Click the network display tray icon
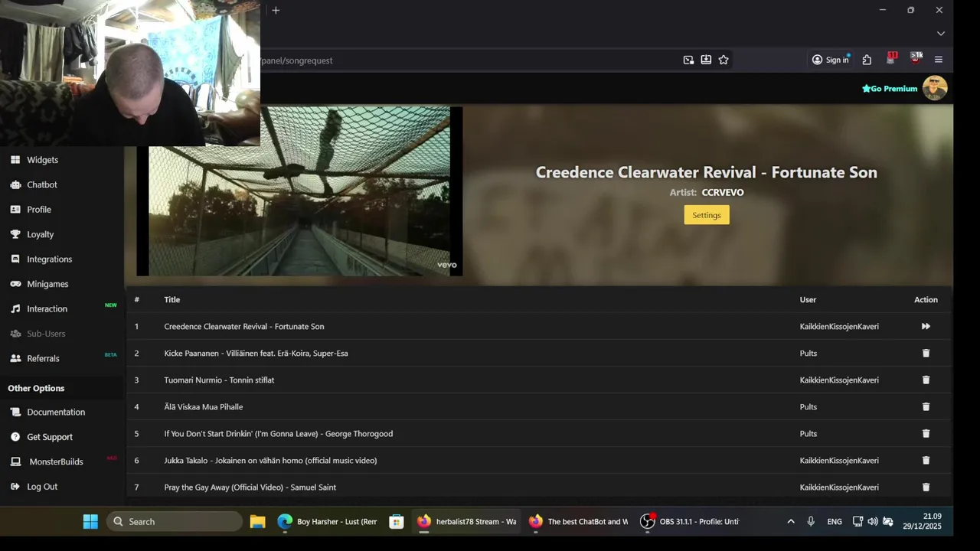980x551 pixels. [x=858, y=521]
